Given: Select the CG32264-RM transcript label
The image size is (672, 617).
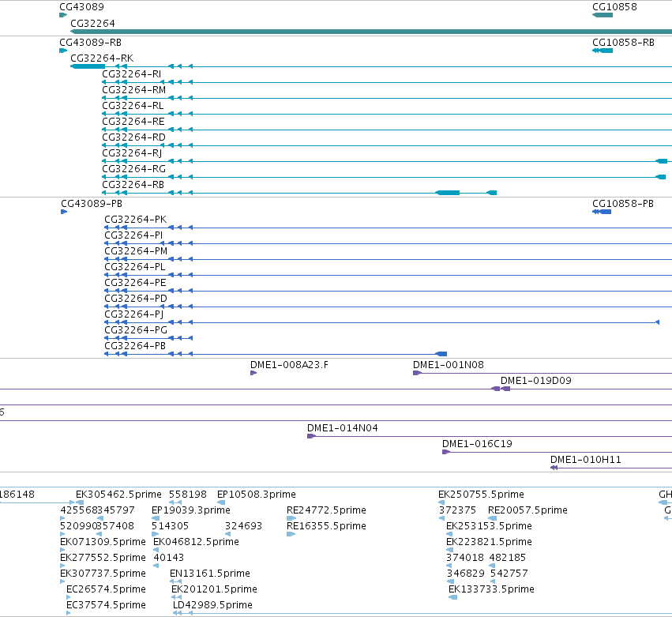Looking at the screenshot, I should pyautogui.click(x=133, y=89).
